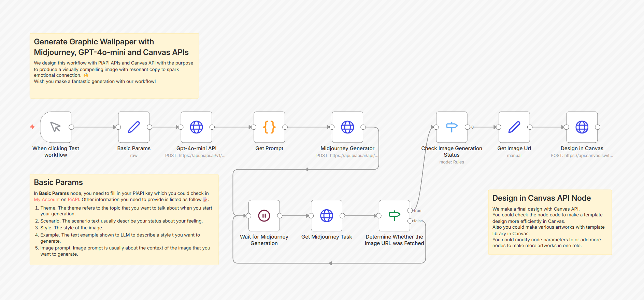Select the Wait for Midjourney Generation node
The image size is (644, 300).
coord(264,216)
